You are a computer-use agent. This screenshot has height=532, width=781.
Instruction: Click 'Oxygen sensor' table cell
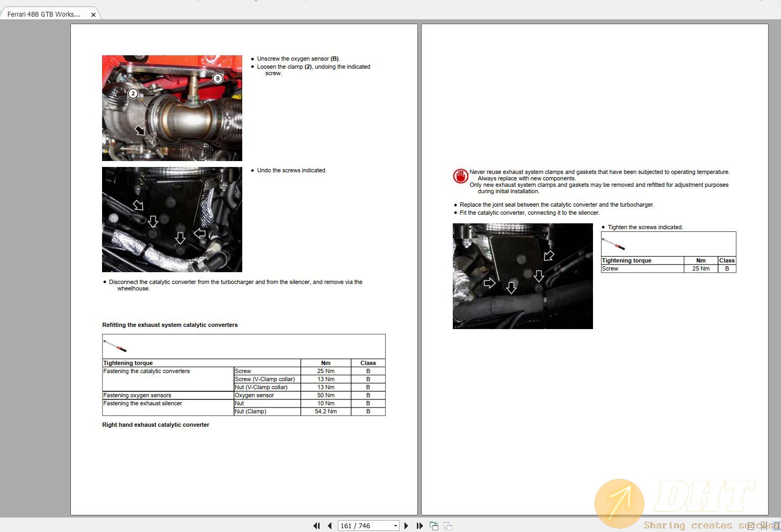click(267, 395)
